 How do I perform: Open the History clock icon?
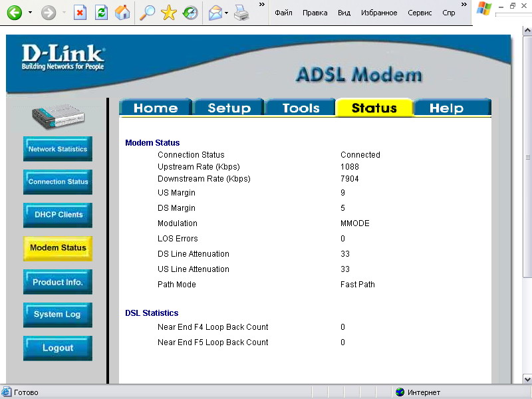190,13
